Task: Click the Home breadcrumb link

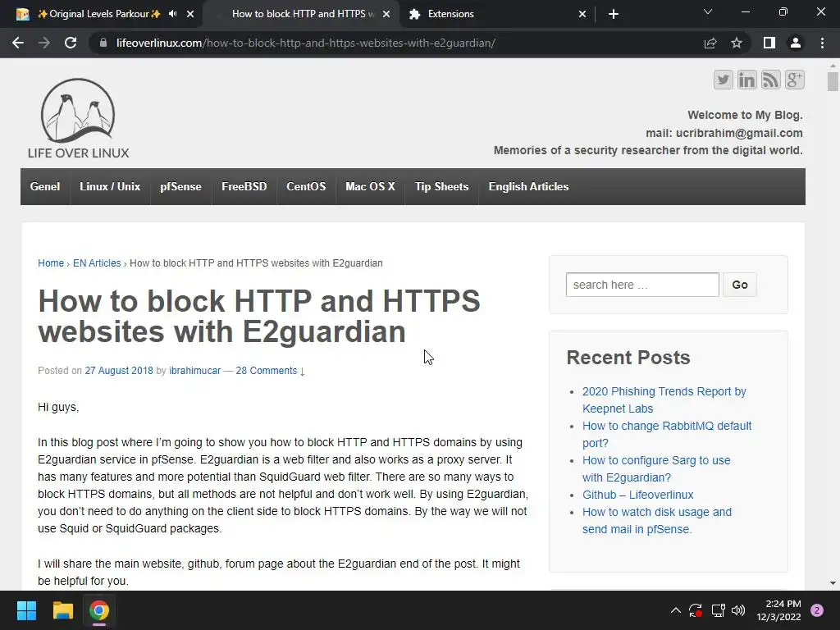Action: click(x=51, y=263)
